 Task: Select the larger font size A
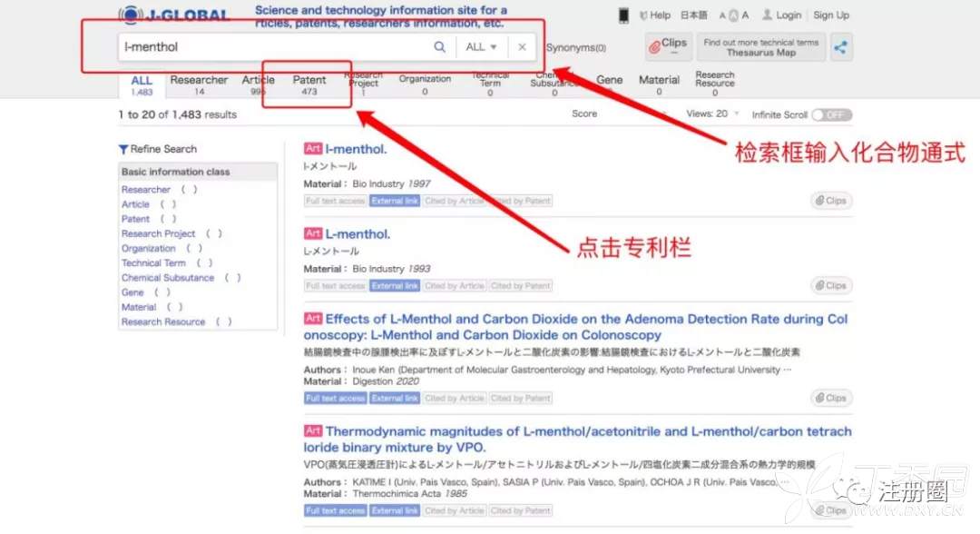pyautogui.click(x=745, y=15)
